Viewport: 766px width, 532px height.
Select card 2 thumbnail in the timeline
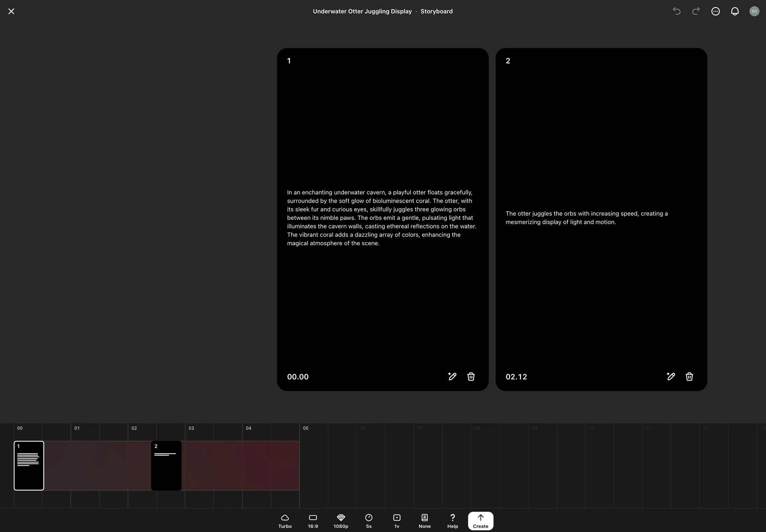click(166, 465)
